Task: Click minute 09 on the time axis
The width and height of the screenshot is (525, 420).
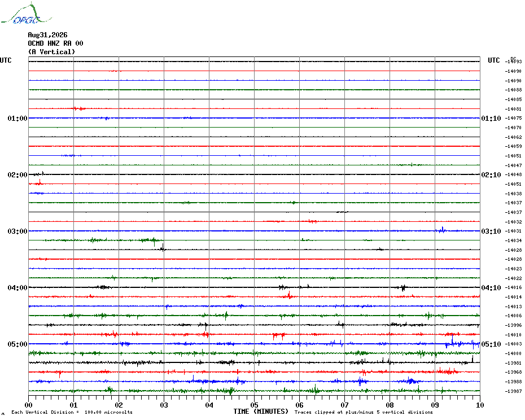Action: (x=435, y=405)
